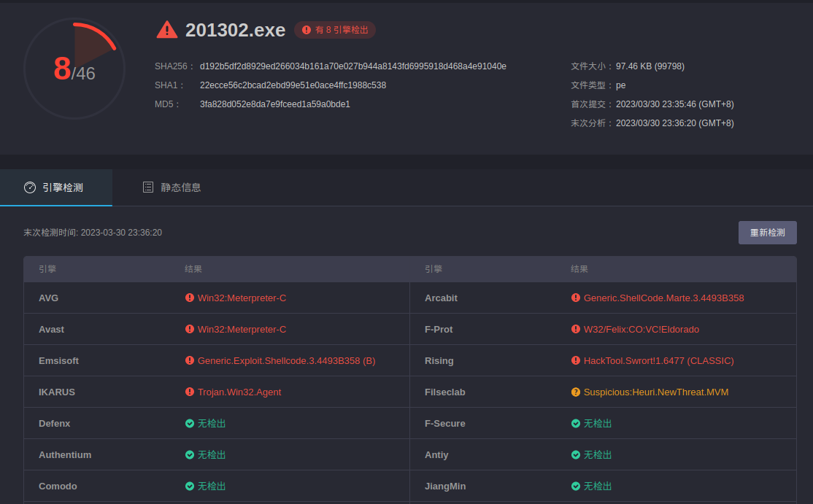Click Generic.ShellCode.Marte.3.4493B358 result
This screenshot has height=504, width=813.
(x=663, y=298)
